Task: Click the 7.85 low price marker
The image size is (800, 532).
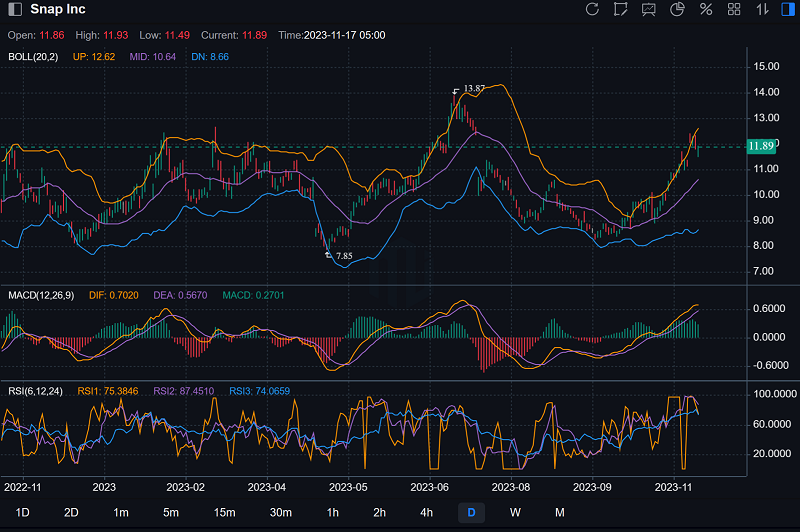Action: click(x=343, y=257)
